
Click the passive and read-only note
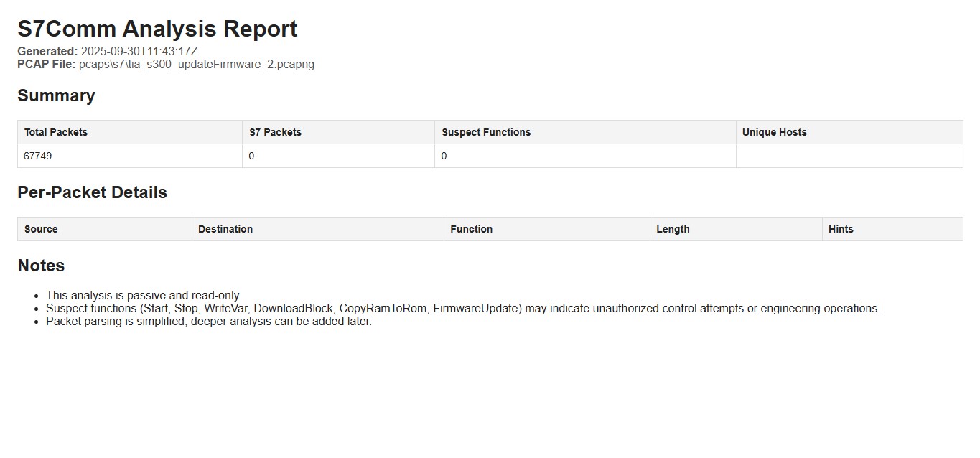(x=144, y=295)
